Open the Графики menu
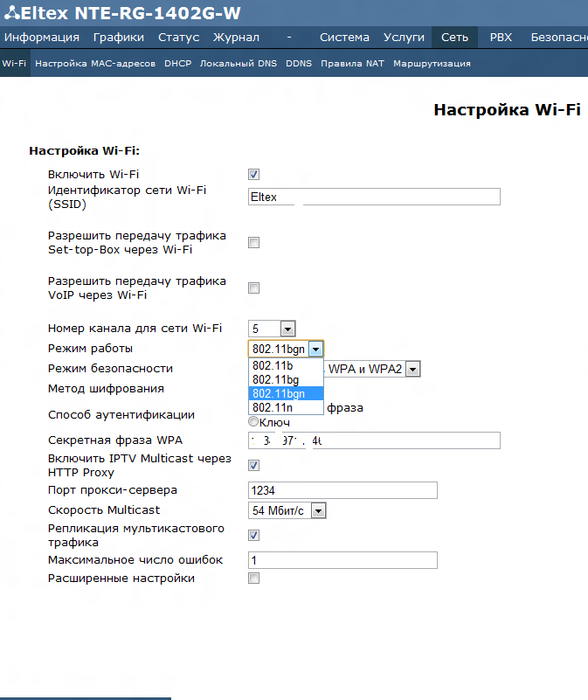 pos(118,37)
